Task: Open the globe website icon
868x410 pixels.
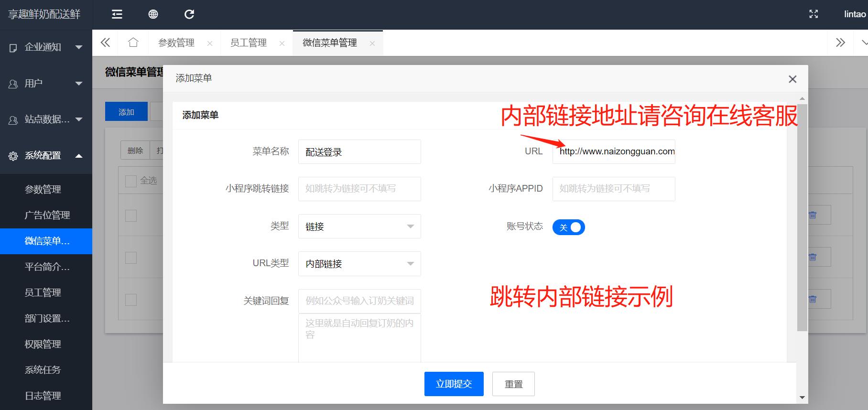Action: point(153,14)
